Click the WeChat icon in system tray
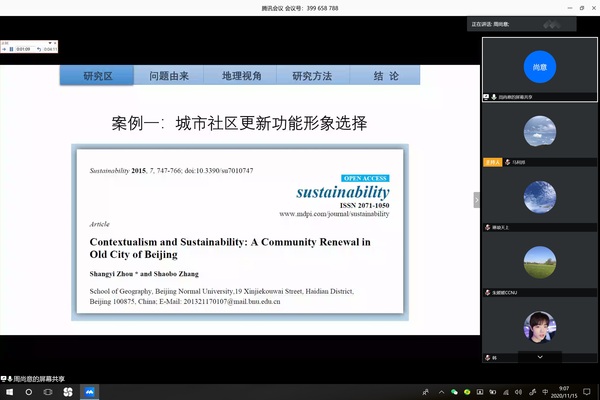Viewport: 600px width, 400px height. (453, 393)
